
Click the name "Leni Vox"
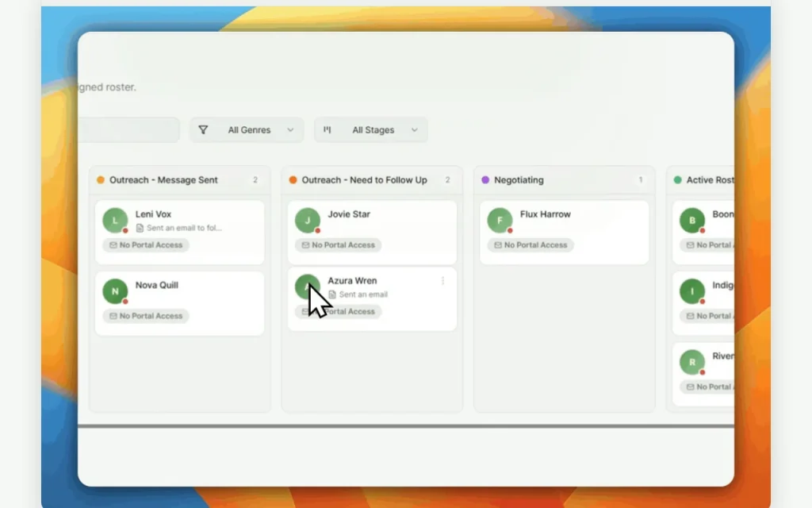coord(153,214)
